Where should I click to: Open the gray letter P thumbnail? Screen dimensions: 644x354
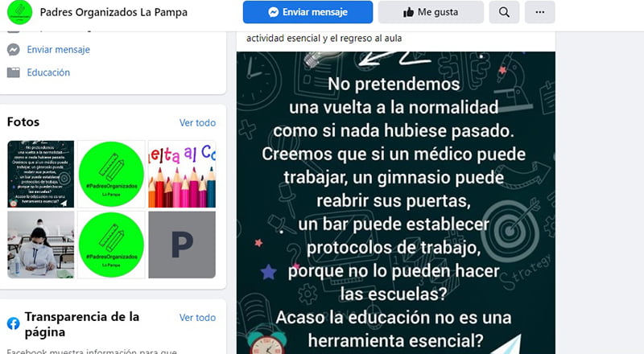[182, 245]
